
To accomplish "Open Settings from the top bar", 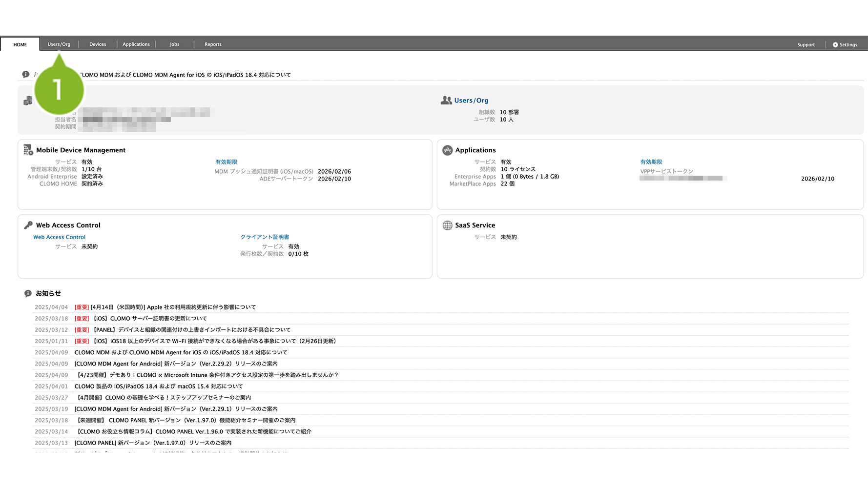I will coord(845,45).
